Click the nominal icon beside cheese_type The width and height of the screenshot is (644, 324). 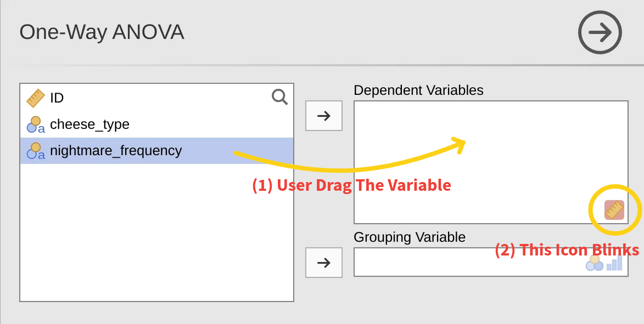[36, 124]
